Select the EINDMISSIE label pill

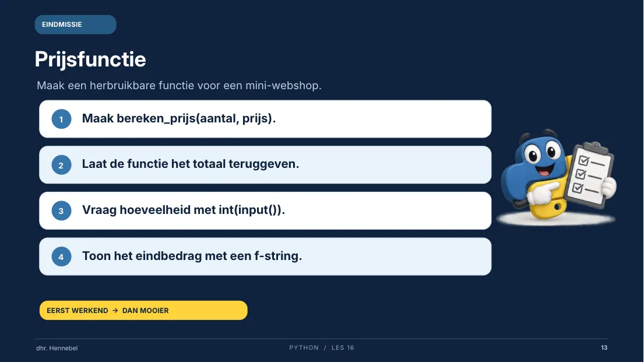[x=76, y=24]
